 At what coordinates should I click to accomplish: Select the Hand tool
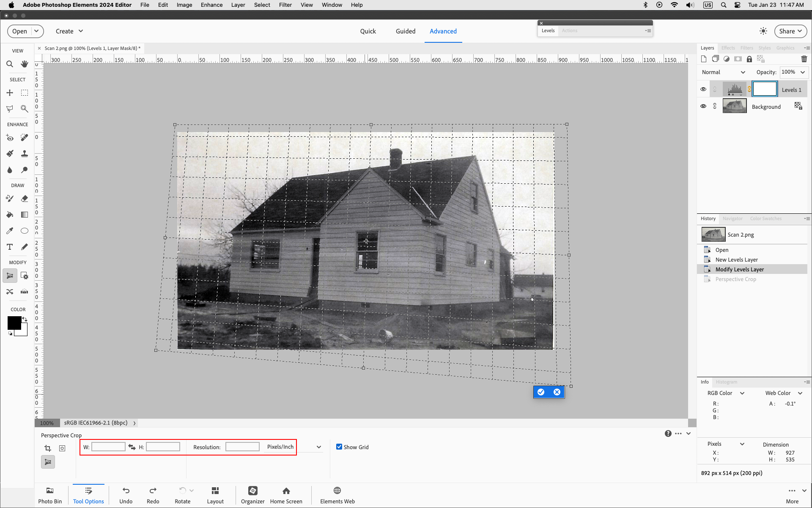tap(24, 64)
